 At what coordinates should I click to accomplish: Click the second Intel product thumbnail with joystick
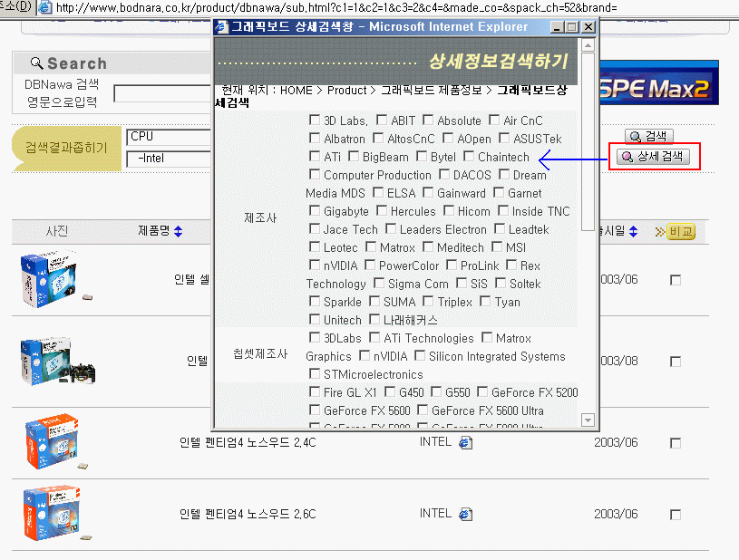point(57,362)
